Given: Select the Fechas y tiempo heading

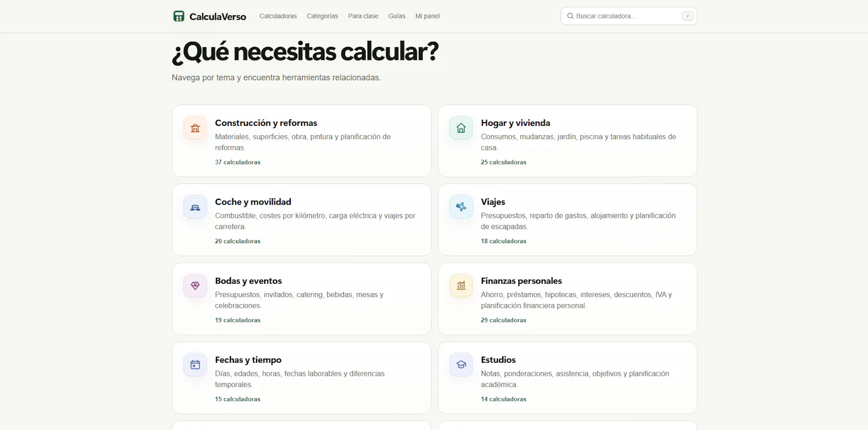Looking at the screenshot, I should point(248,359).
